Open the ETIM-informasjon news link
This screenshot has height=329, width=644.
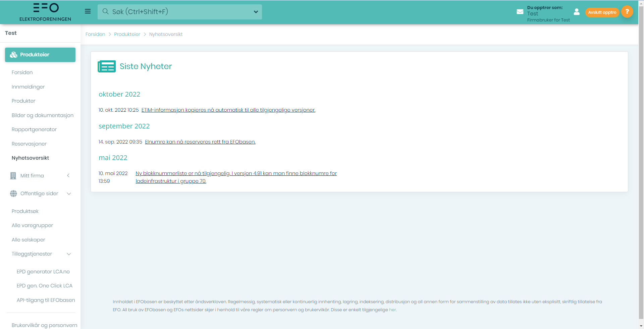pyautogui.click(x=228, y=110)
